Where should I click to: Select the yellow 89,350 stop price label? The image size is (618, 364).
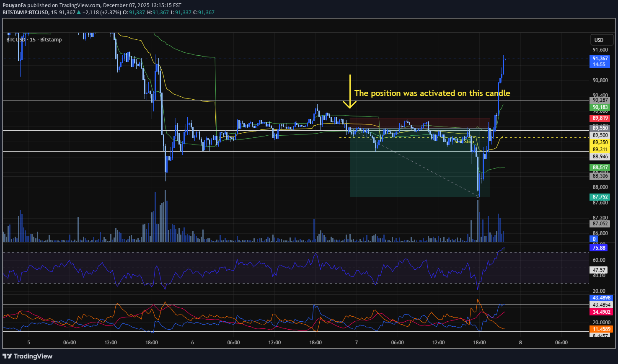pos(599,142)
